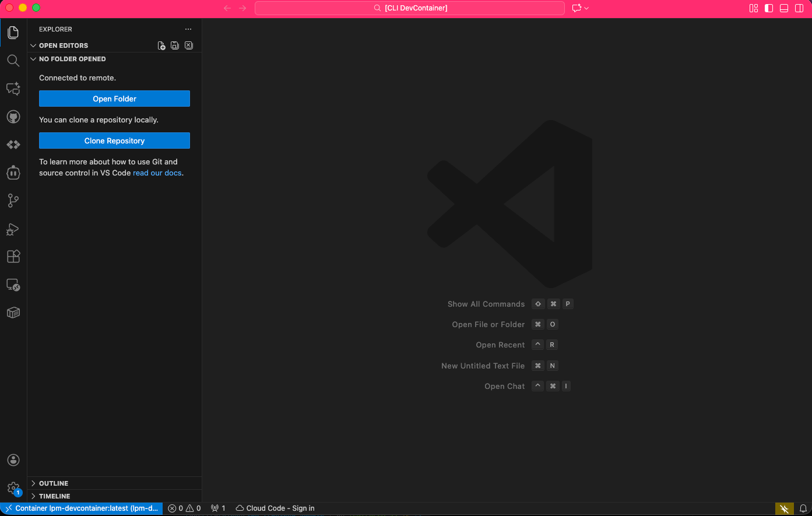The height and width of the screenshot is (516, 812).
Task: Click the Go Back arrow in title bar
Action: coord(227,8)
